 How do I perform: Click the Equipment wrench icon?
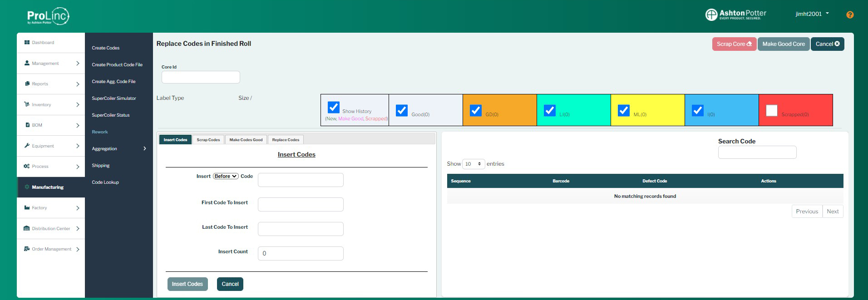point(27,146)
